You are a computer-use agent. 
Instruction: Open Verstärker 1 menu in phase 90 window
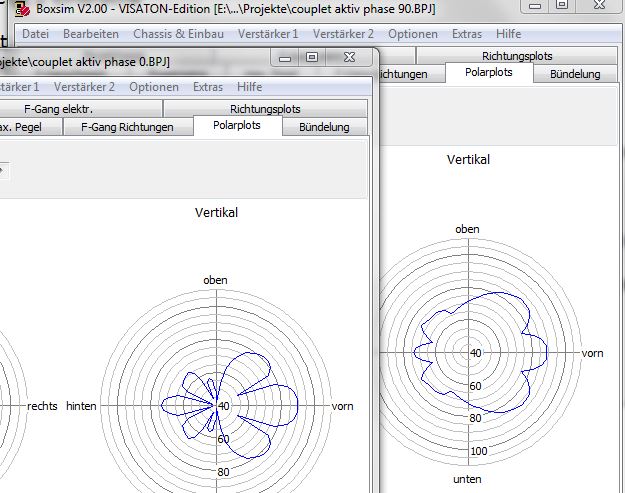point(268,34)
